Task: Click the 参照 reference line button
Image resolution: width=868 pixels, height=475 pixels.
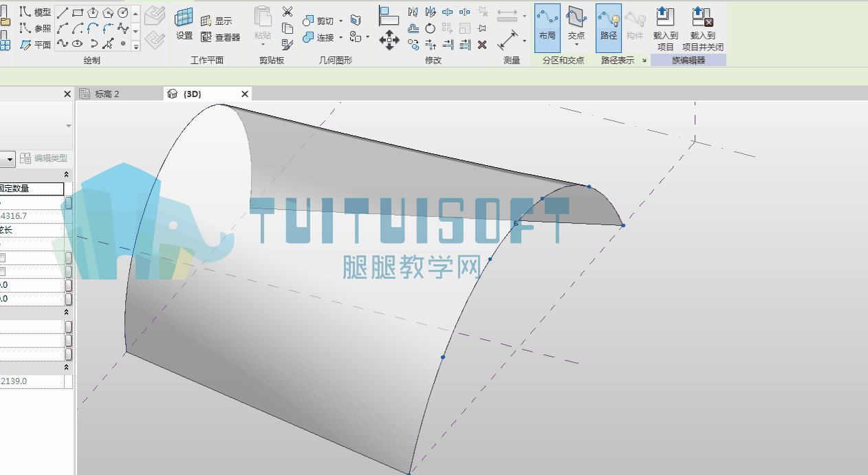Action: coord(35,28)
